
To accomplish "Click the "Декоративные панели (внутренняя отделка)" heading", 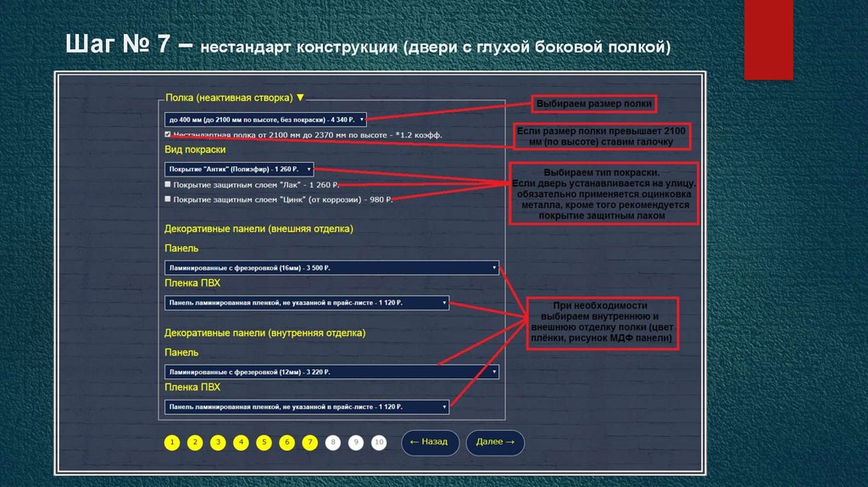I will coord(264,333).
